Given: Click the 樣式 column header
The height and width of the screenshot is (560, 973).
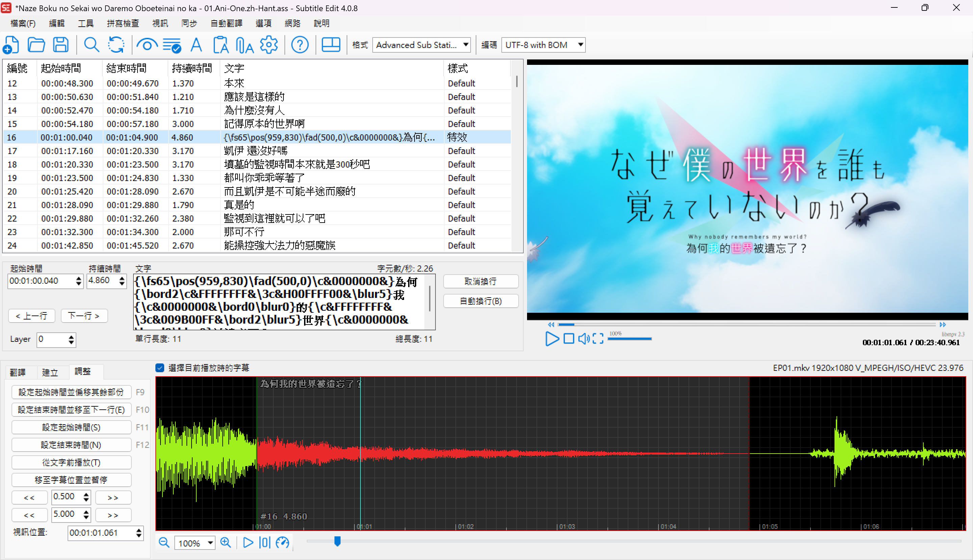Looking at the screenshot, I should click(477, 68).
